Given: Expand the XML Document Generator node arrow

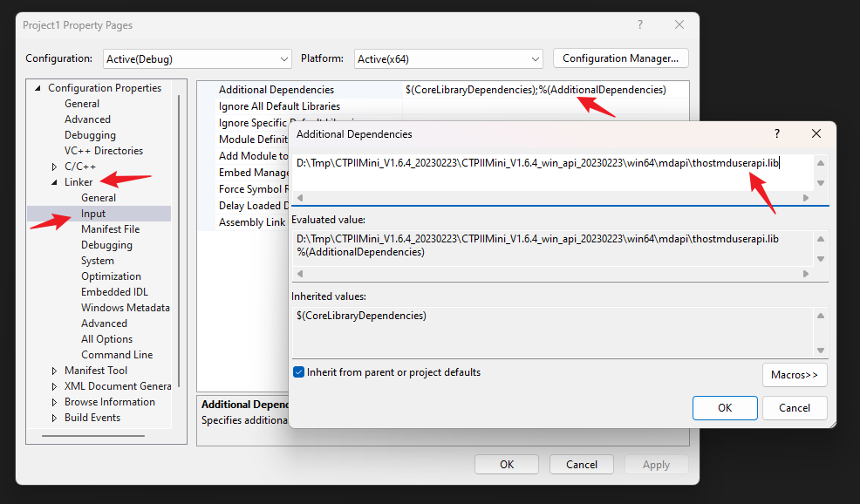Looking at the screenshot, I should coord(54,386).
